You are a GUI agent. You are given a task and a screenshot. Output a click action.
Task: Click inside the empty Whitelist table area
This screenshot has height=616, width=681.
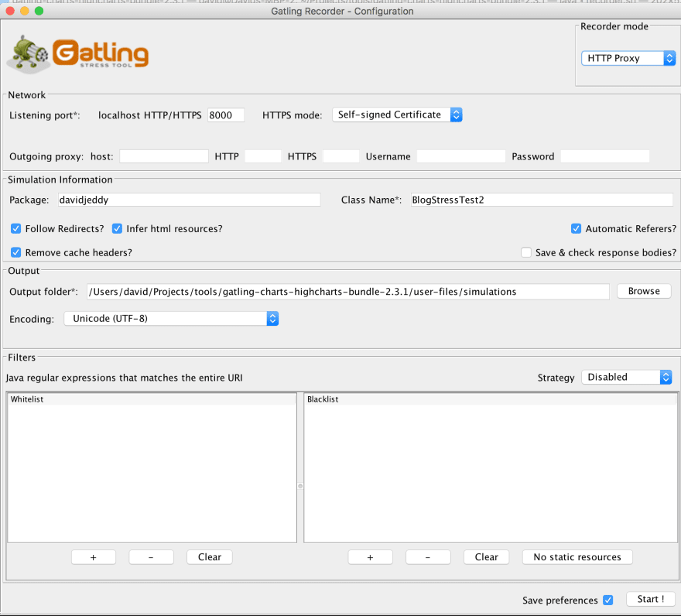(152, 474)
